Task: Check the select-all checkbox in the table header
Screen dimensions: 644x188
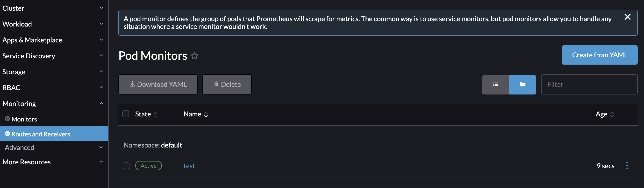Action: [x=126, y=114]
